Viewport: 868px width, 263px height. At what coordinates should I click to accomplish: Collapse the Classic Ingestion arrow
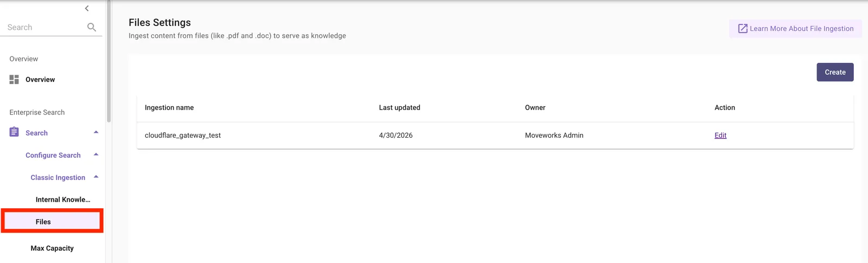click(x=96, y=177)
